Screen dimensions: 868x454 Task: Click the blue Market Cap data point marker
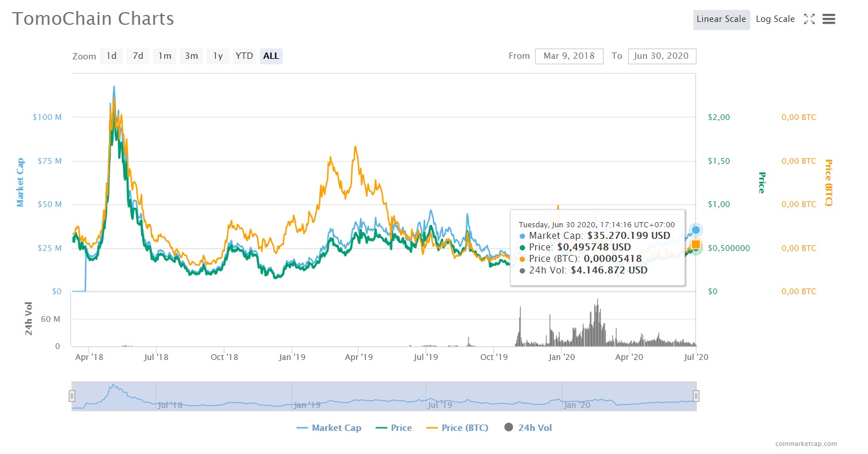(696, 230)
